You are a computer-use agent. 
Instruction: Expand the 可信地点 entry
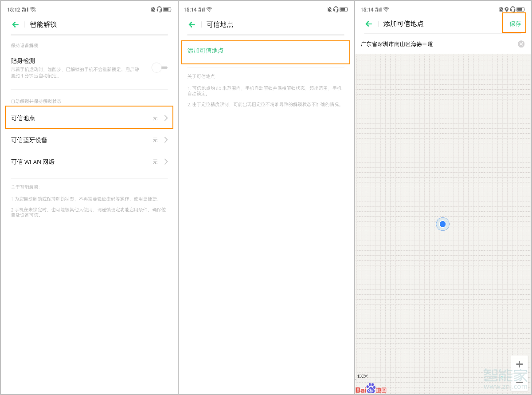click(x=166, y=118)
